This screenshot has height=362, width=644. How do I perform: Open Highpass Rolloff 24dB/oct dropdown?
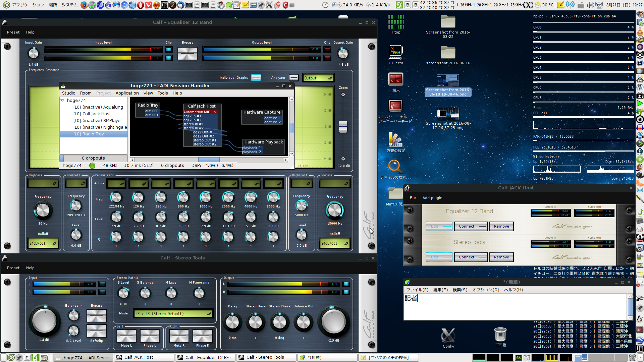43,243
